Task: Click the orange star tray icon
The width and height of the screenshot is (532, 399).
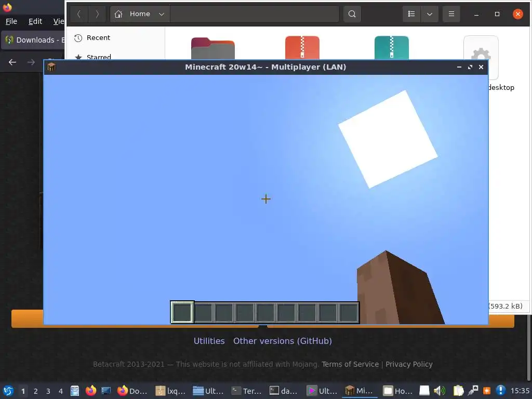Action: [486, 391]
